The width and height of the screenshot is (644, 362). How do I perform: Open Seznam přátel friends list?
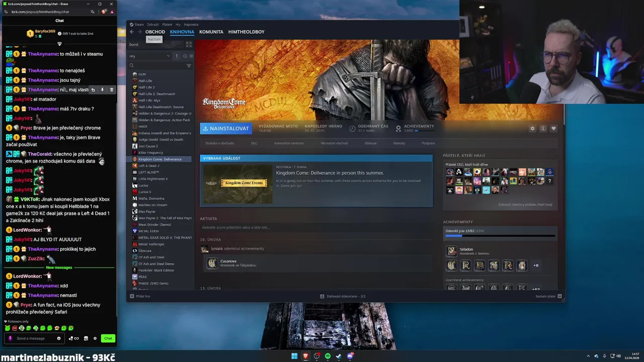click(548, 296)
